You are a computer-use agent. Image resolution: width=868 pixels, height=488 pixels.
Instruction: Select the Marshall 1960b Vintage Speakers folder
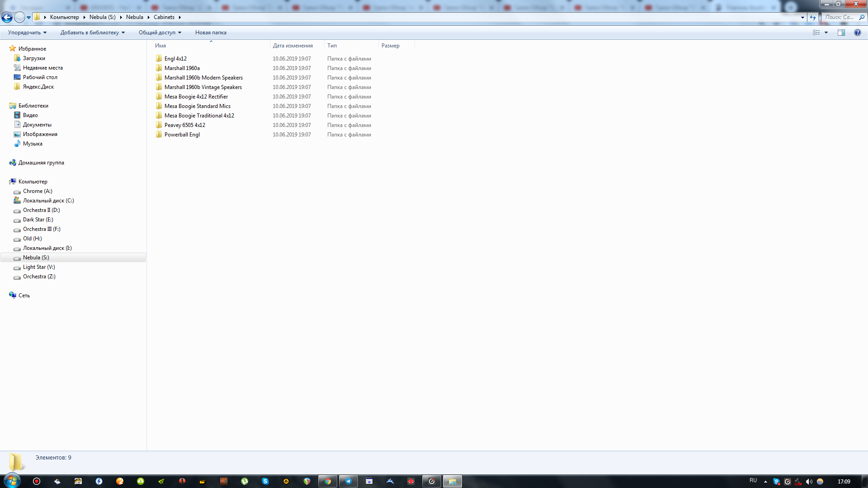203,87
